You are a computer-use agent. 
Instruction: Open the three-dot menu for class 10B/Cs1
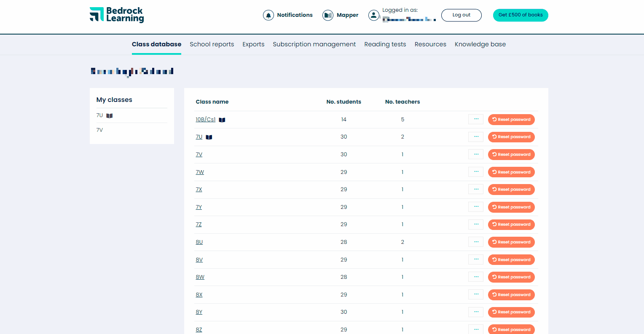pyautogui.click(x=476, y=119)
